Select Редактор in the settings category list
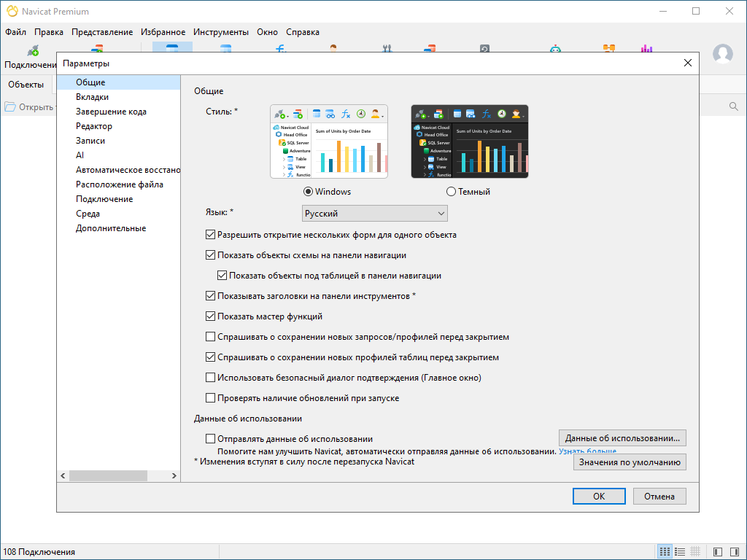 pyautogui.click(x=94, y=126)
